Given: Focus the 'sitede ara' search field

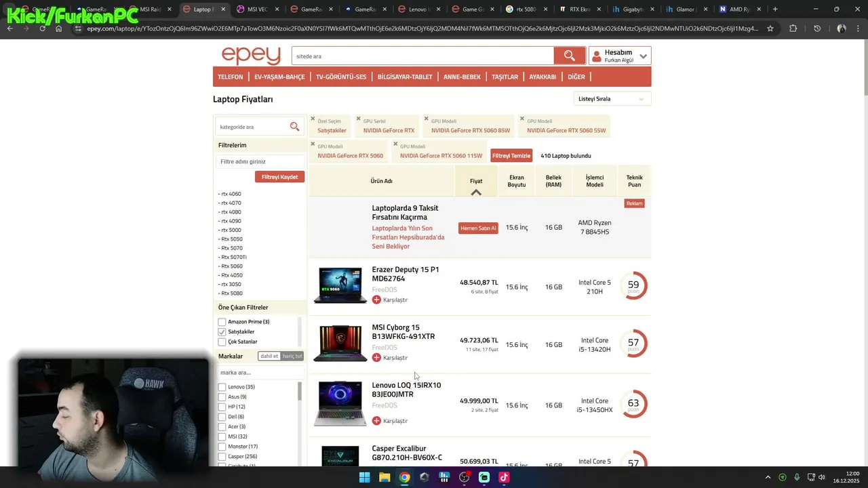Looking at the screenshot, I should click(422, 56).
